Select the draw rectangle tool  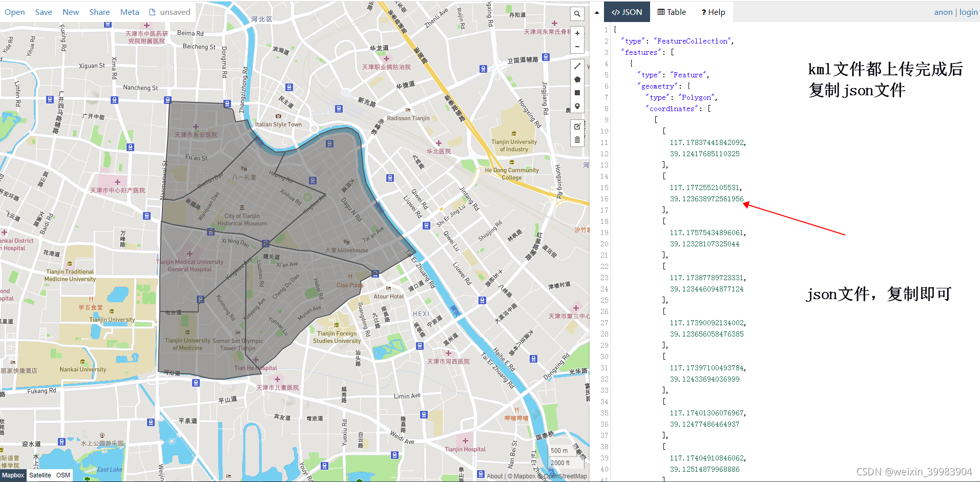[x=577, y=93]
